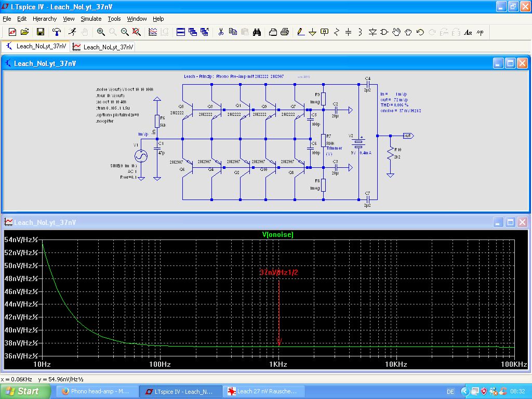The width and height of the screenshot is (532, 399).
Task: Select the resistor component tool
Action: point(336,32)
